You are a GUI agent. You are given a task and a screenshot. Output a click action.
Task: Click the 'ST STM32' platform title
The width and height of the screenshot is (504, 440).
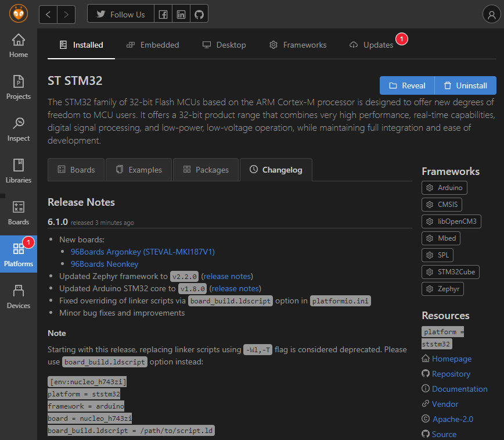pyautogui.click(x=75, y=81)
